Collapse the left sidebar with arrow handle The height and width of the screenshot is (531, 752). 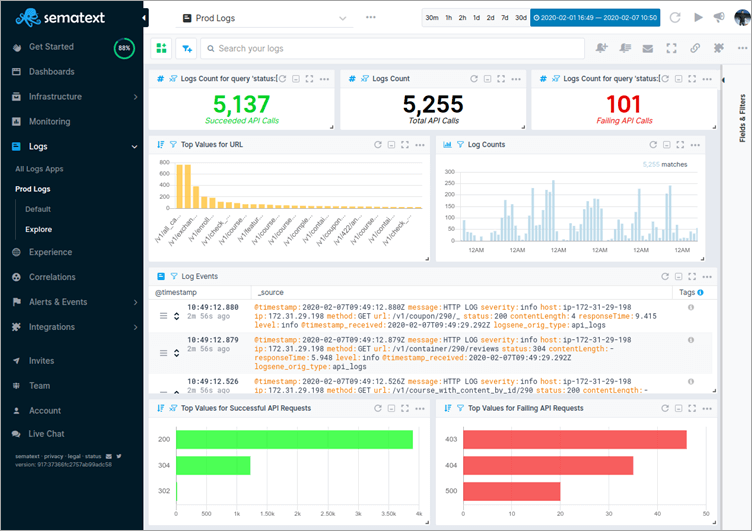[145, 18]
